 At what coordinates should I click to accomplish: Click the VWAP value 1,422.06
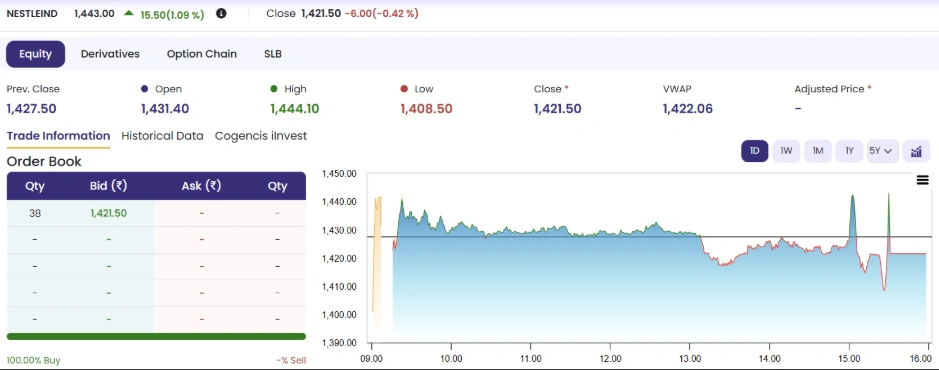(x=687, y=109)
